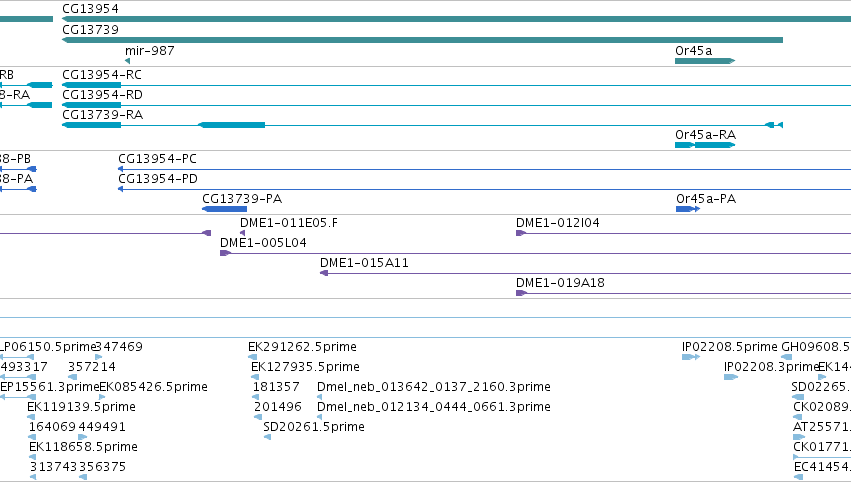The width and height of the screenshot is (851, 482).
Task: Select the DME1-005L04 feature label
Action: (263, 243)
